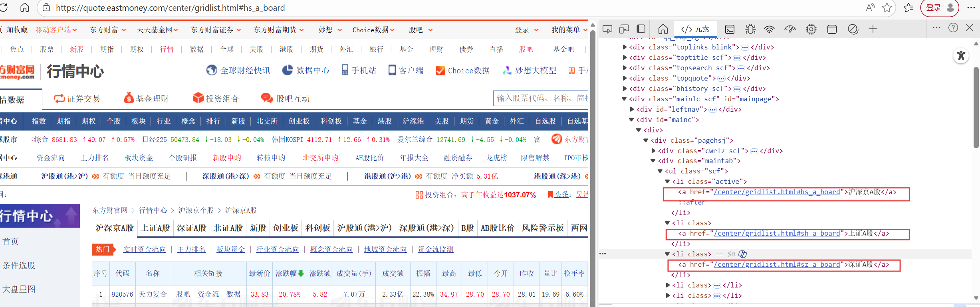
Task: Open the 主力排名 hot link
Action: [191, 250]
